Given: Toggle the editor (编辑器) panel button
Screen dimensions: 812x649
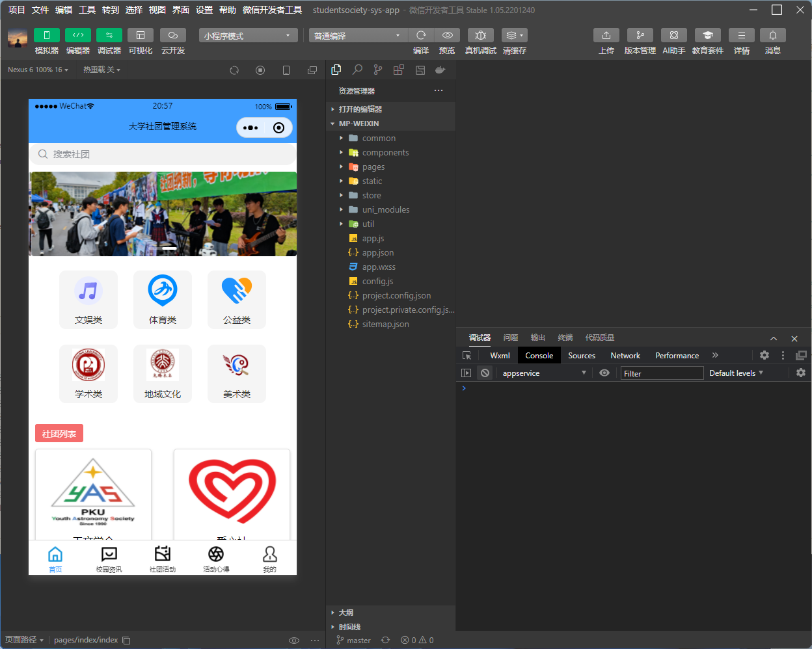Looking at the screenshot, I should tap(78, 35).
